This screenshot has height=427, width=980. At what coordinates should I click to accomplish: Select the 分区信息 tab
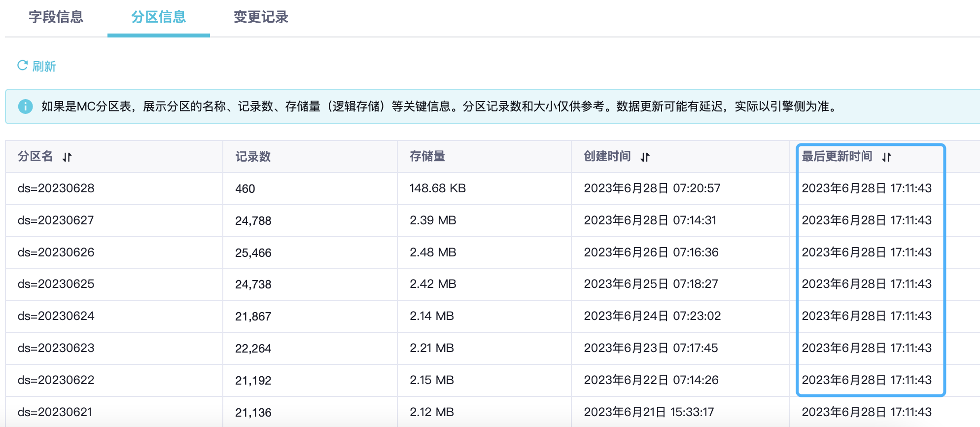point(158,17)
